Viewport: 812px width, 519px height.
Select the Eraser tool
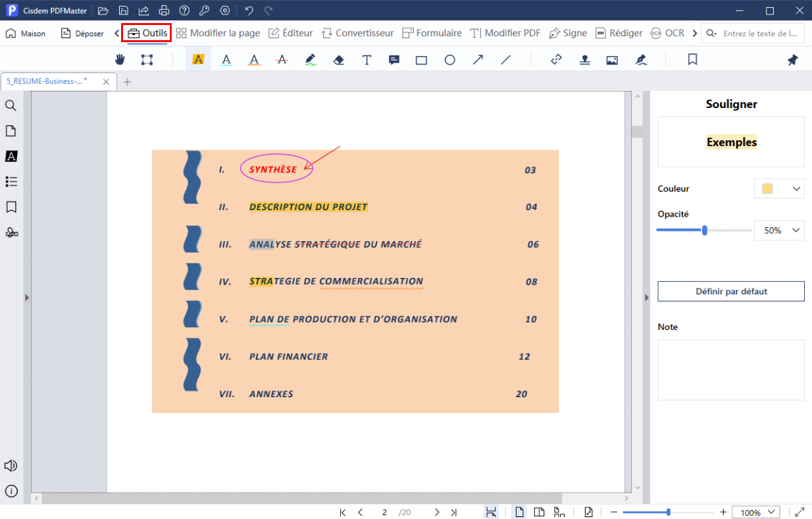(339, 59)
